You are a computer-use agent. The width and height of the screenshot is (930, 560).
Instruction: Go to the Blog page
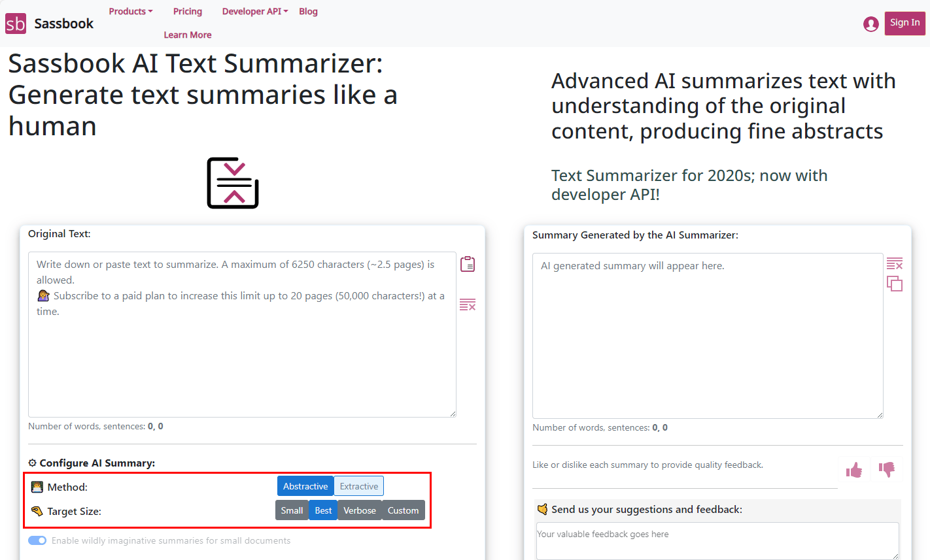pos(308,11)
